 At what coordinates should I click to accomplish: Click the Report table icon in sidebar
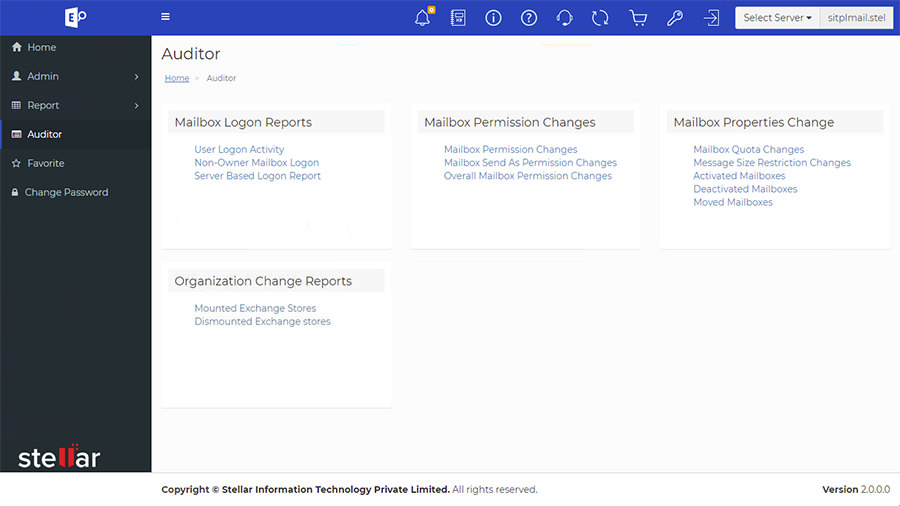tap(16, 105)
